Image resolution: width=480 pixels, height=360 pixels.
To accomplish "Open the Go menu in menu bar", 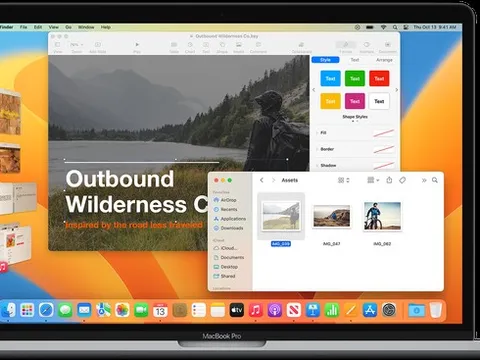I will [68, 27].
